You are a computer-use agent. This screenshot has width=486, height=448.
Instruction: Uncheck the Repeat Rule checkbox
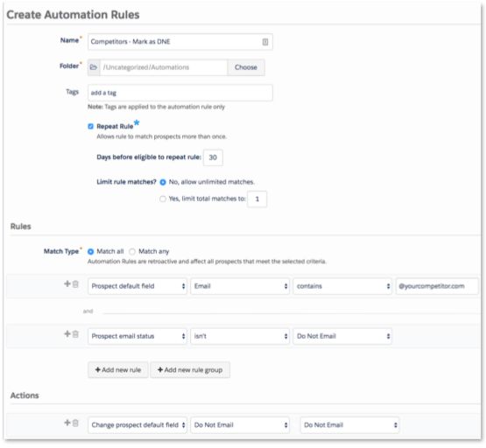coord(90,126)
